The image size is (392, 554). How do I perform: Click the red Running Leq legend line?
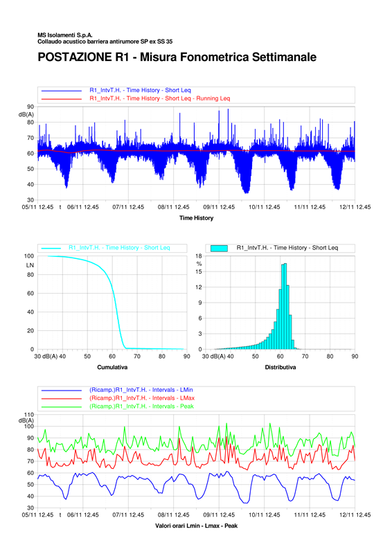(62, 99)
